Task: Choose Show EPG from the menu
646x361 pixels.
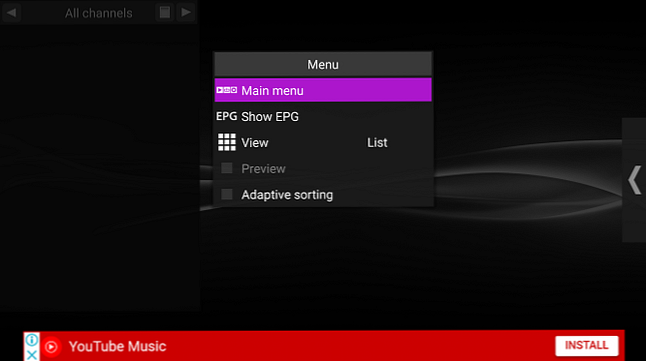Action: pos(323,116)
